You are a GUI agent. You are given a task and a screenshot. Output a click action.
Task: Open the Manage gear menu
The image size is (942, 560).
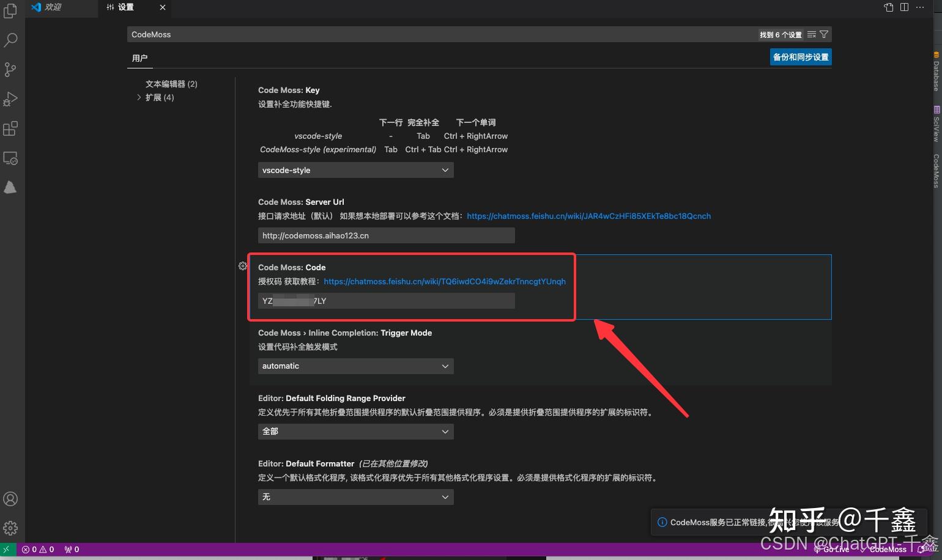coord(10,528)
